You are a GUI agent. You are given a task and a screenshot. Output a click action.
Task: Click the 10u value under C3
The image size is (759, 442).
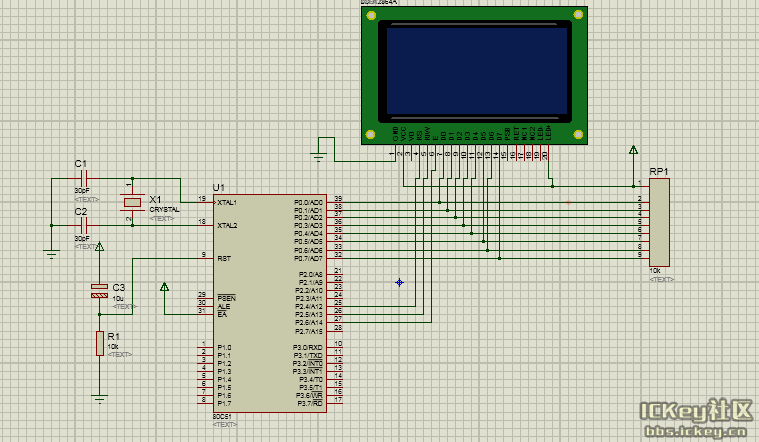pos(118,299)
